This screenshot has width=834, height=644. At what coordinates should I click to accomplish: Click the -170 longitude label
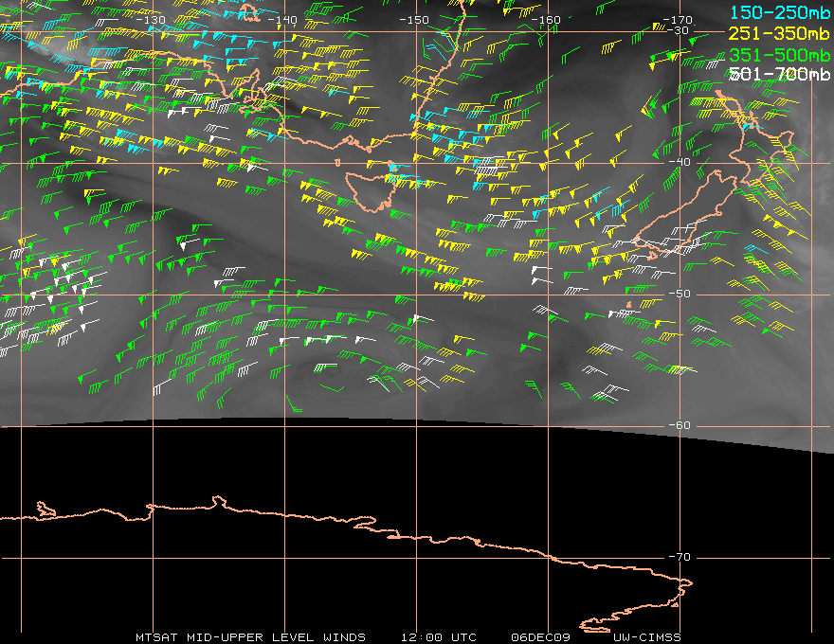tap(678, 19)
